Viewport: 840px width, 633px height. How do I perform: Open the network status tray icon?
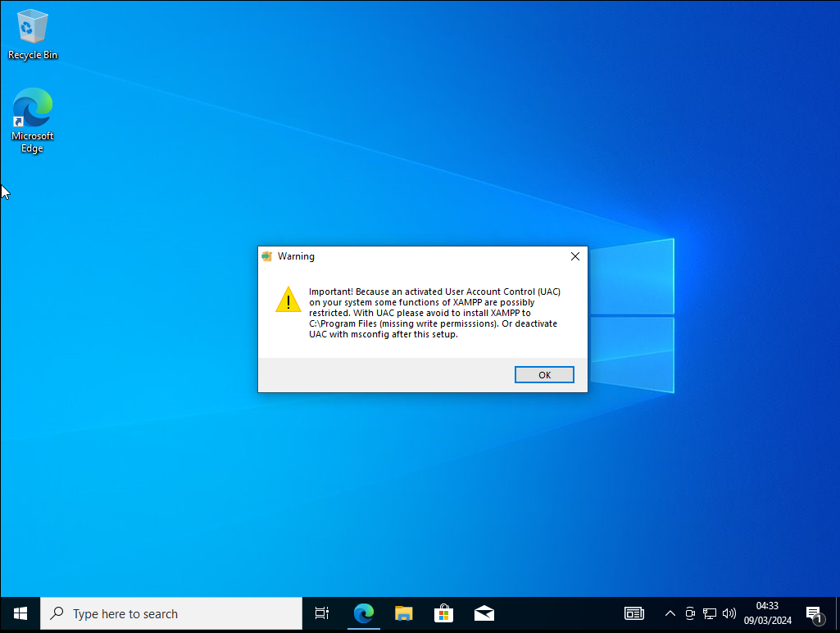pos(710,613)
